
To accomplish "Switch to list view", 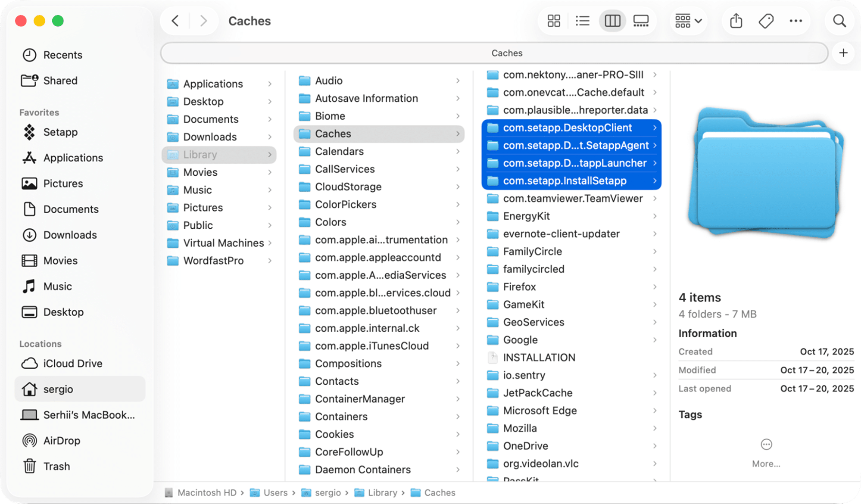I will (583, 21).
